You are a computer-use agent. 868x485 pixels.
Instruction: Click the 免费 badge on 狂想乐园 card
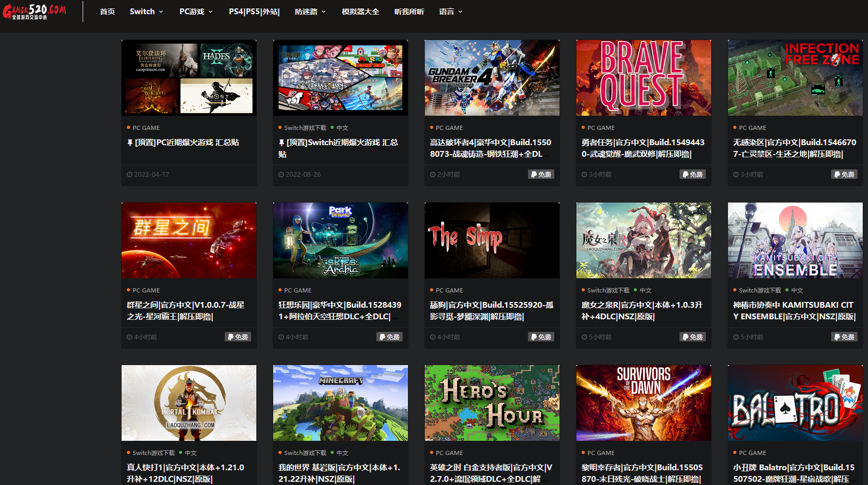pos(390,337)
